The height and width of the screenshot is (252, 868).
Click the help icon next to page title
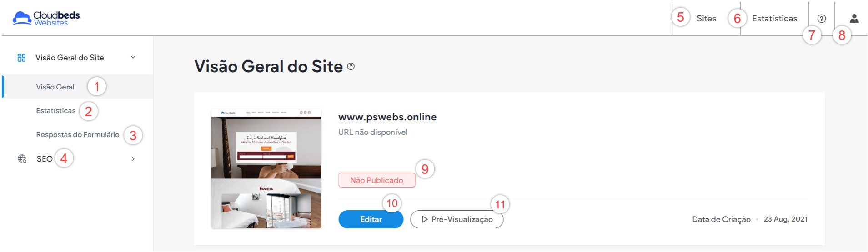(351, 66)
